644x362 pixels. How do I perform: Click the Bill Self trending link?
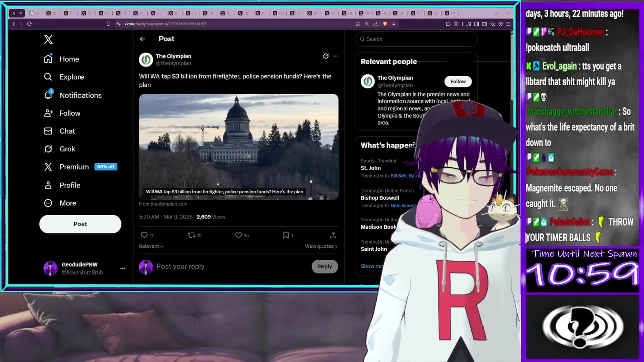[397, 176]
